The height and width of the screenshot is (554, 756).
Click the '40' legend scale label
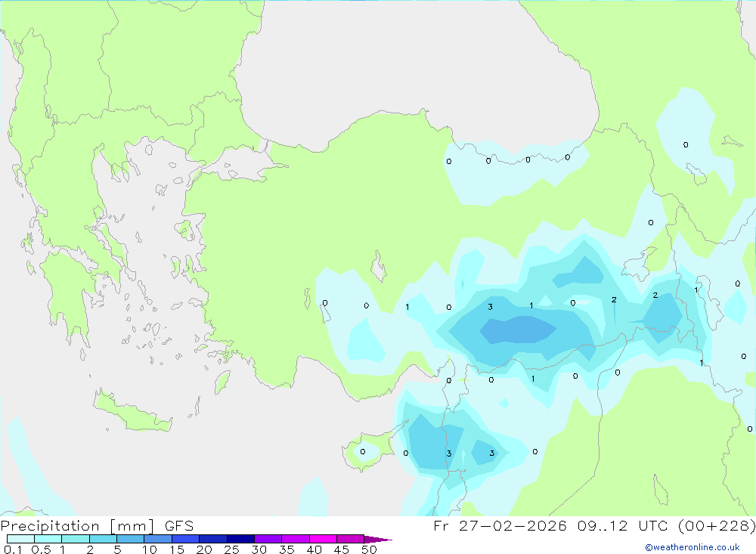tap(314, 549)
